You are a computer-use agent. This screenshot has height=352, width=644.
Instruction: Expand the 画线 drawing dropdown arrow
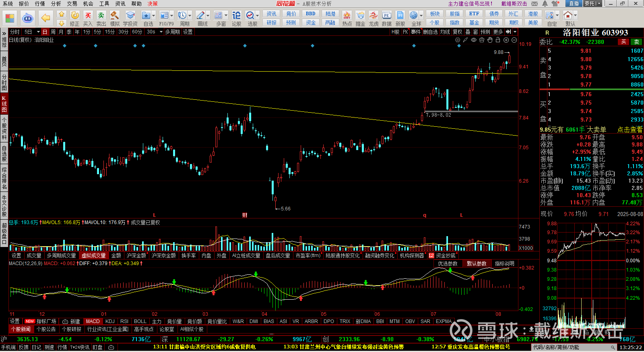(x=208, y=16)
